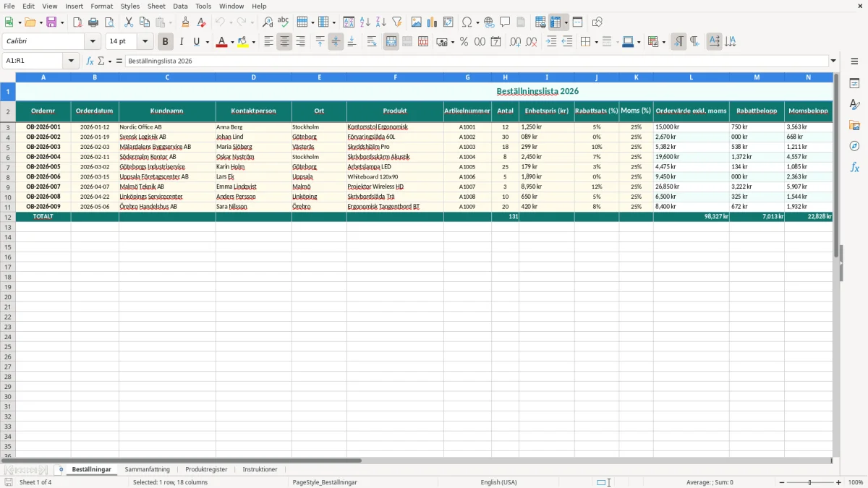Viewport: 868px width, 488px height.
Task: Select the Sammanfattning sheet tab
Action: (x=147, y=469)
